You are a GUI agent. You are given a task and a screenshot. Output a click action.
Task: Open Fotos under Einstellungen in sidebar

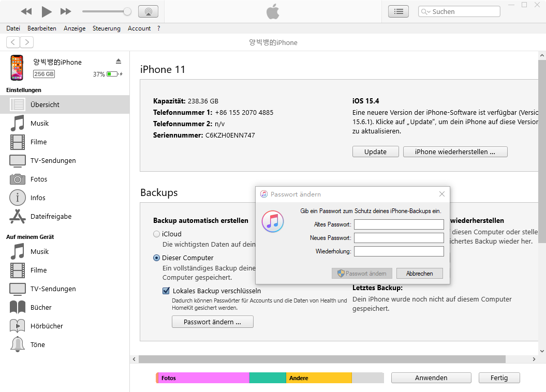39,179
